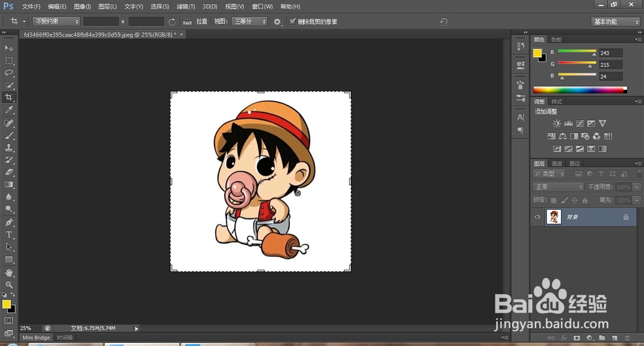
Task: Select the Gradient tool
Action: (x=8, y=185)
